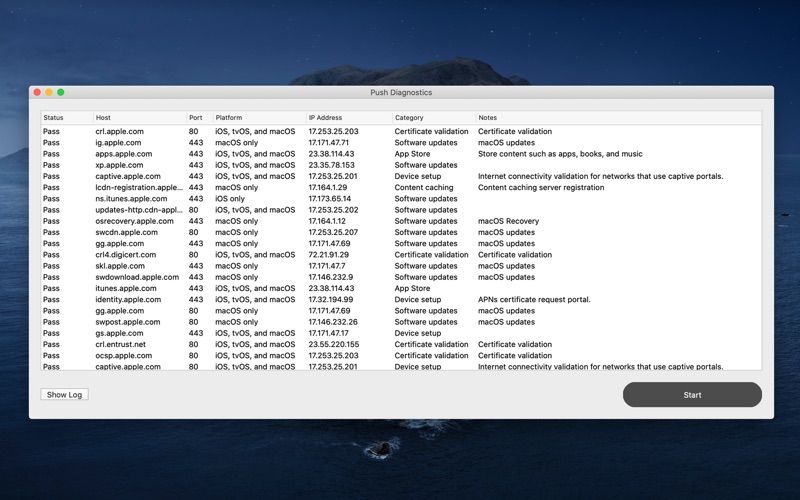Click IP address 17.171.47.71

pyautogui.click(x=329, y=142)
